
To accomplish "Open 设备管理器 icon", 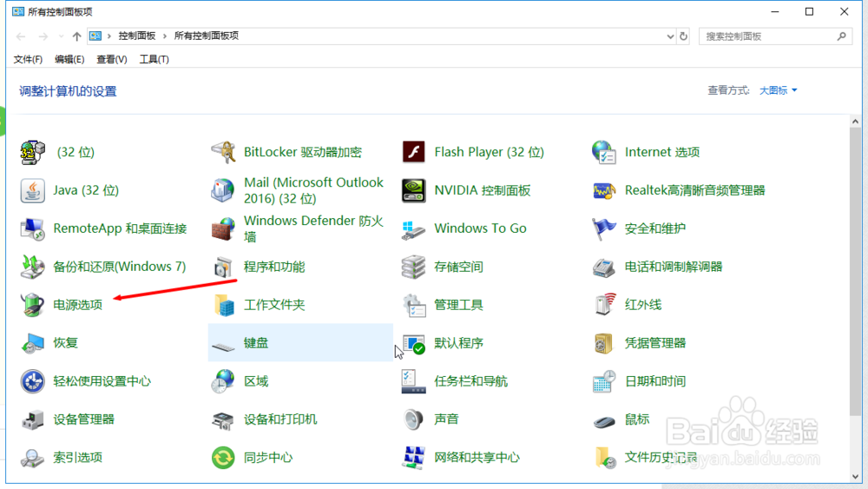I will (x=32, y=420).
